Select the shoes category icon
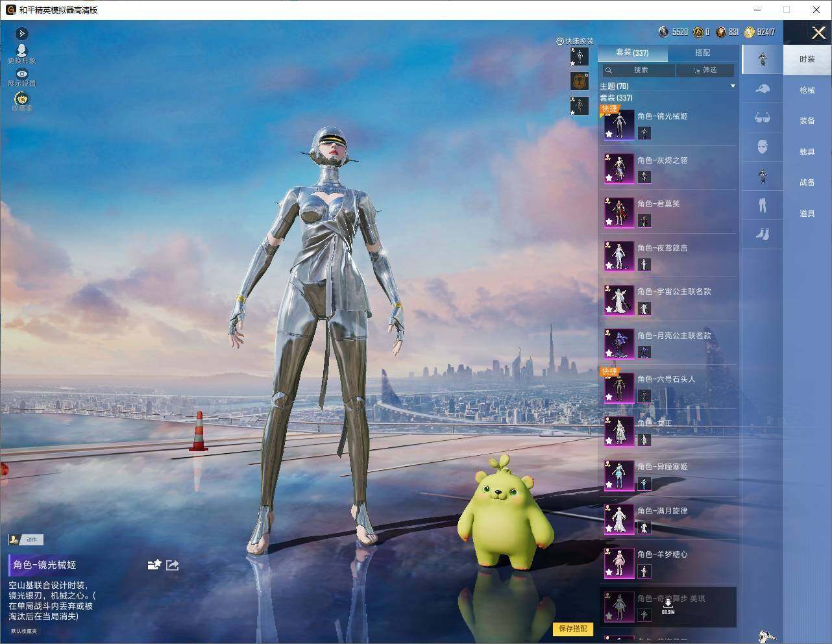 (763, 234)
